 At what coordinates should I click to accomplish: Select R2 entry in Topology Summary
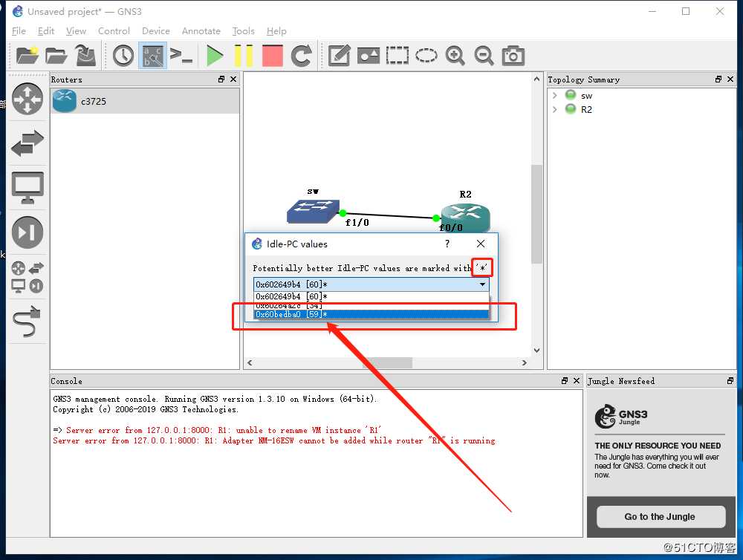[x=586, y=109]
